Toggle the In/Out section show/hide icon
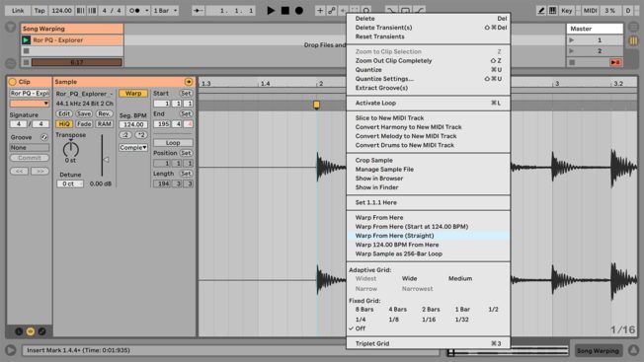This screenshot has height=362, width=644. [633, 27]
